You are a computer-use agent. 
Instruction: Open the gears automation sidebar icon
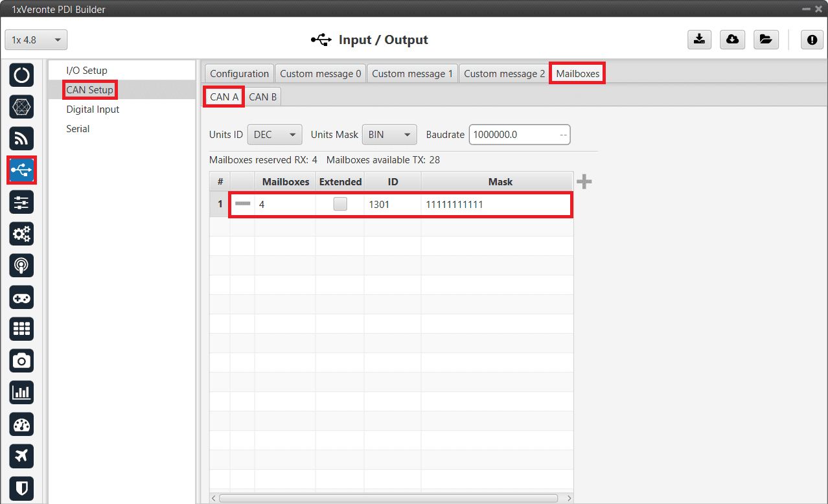(x=21, y=234)
